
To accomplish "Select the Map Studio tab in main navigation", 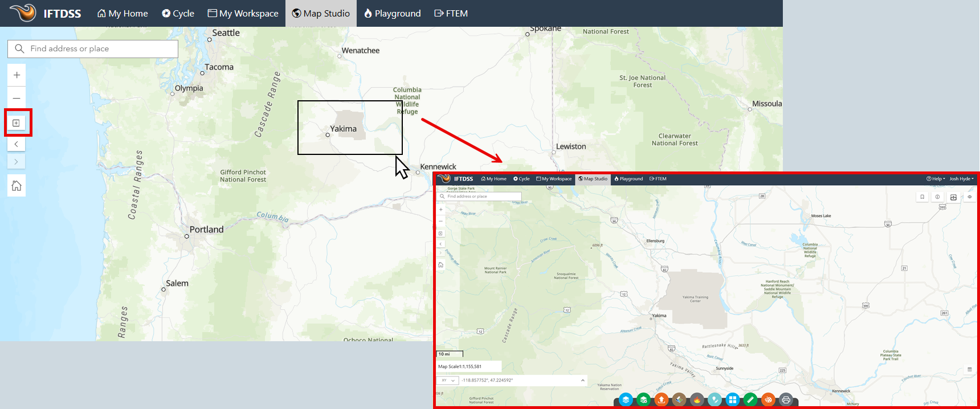I will pos(321,13).
